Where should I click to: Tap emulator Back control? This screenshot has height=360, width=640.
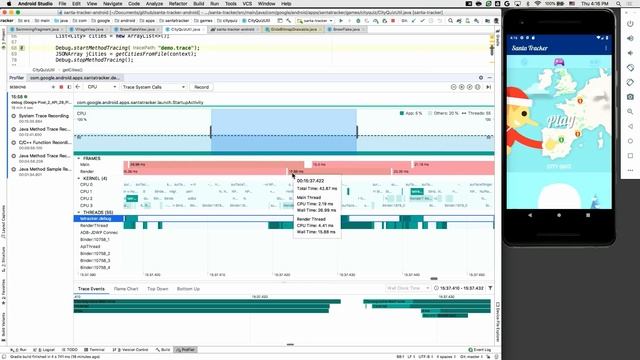click(x=630, y=126)
